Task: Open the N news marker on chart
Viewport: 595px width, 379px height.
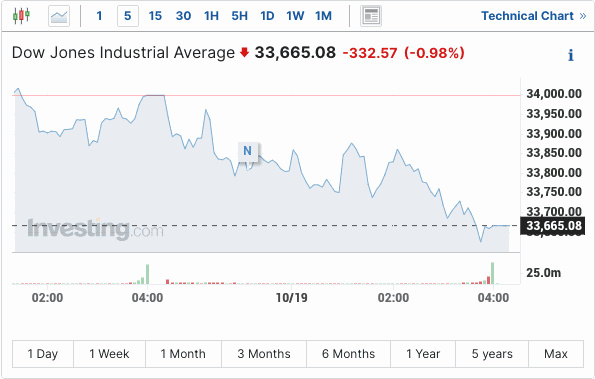Action: point(248,151)
